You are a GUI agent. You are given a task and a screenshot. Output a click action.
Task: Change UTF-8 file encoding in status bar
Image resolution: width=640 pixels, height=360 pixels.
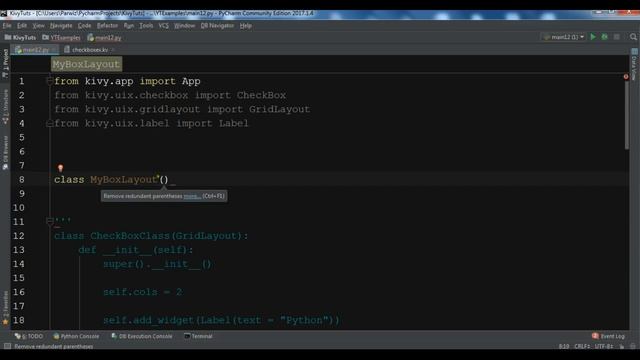tap(604, 347)
